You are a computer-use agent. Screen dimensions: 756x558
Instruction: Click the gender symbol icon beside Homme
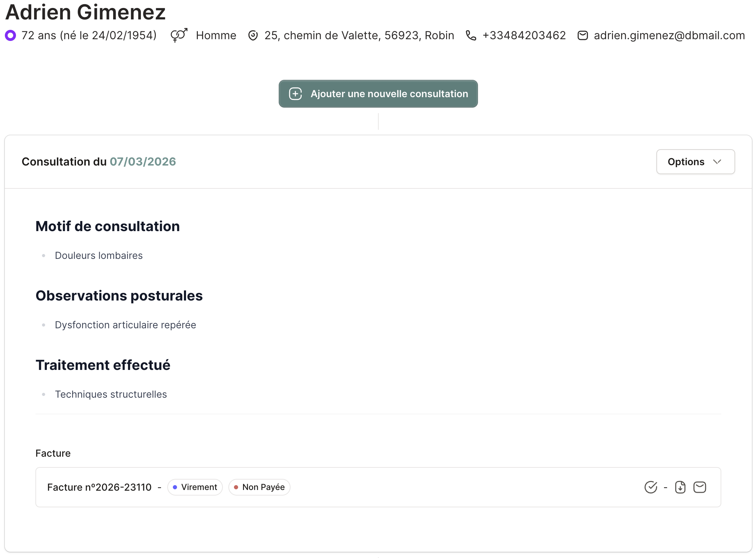coord(178,35)
